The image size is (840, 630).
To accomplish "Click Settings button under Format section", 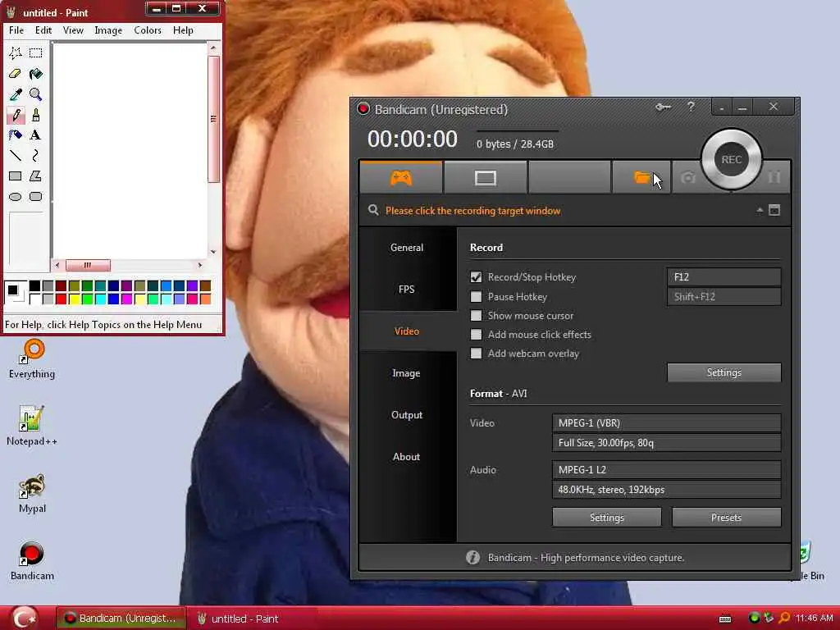I will (x=606, y=518).
